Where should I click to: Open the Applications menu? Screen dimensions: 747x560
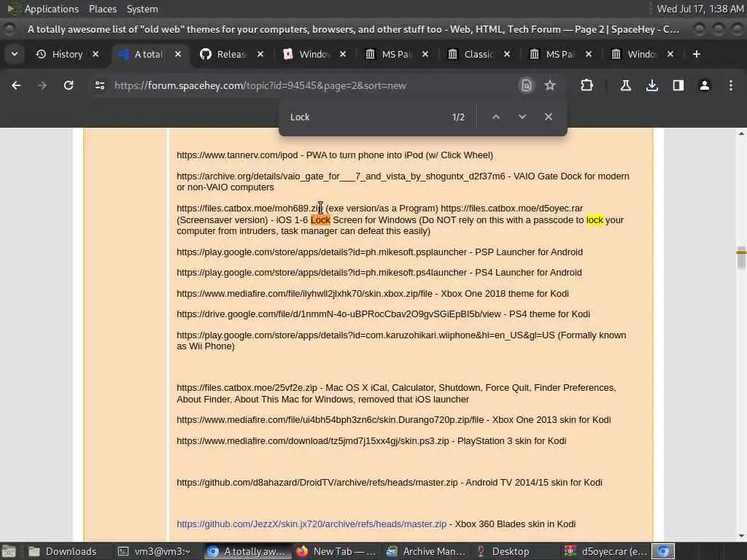point(52,9)
